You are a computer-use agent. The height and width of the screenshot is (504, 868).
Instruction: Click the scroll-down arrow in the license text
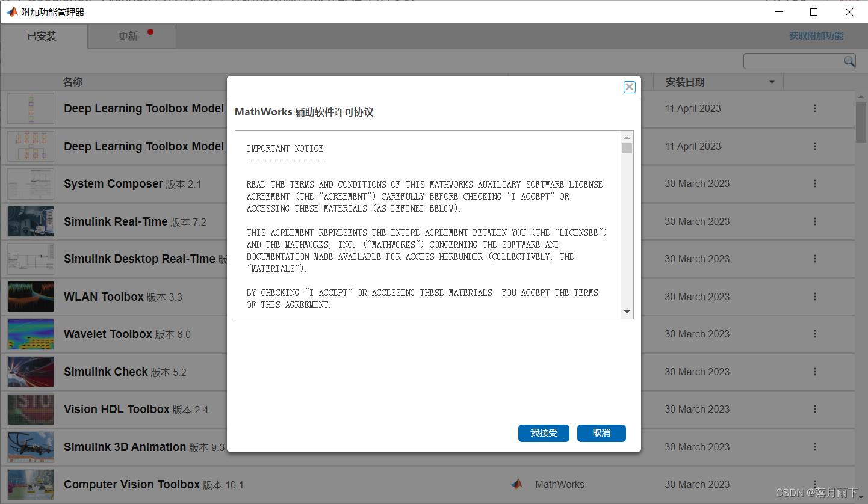point(627,312)
